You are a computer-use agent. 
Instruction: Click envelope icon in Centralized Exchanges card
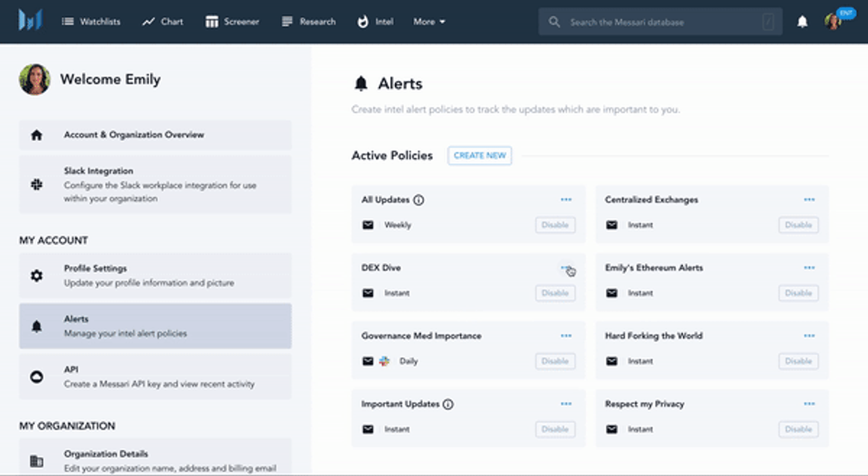tap(611, 225)
